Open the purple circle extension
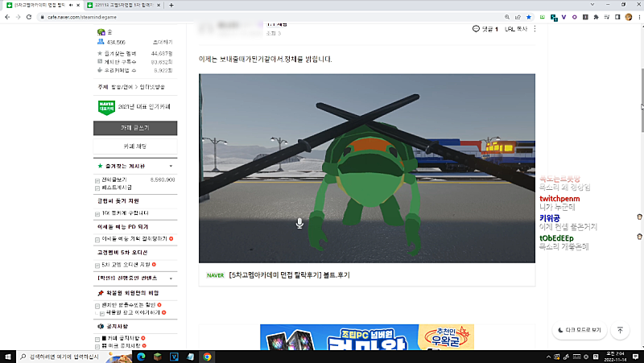This screenshot has height=363, width=644. (x=574, y=17)
